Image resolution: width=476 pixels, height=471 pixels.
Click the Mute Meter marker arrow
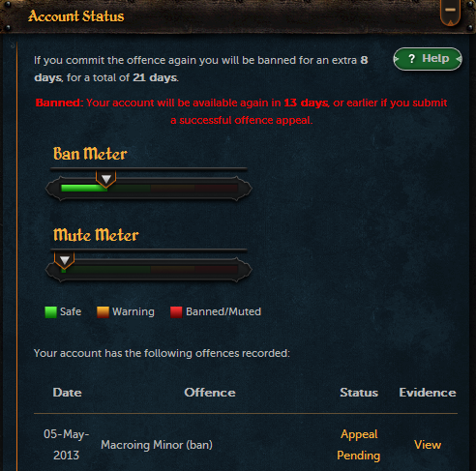(x=65, y=260)
